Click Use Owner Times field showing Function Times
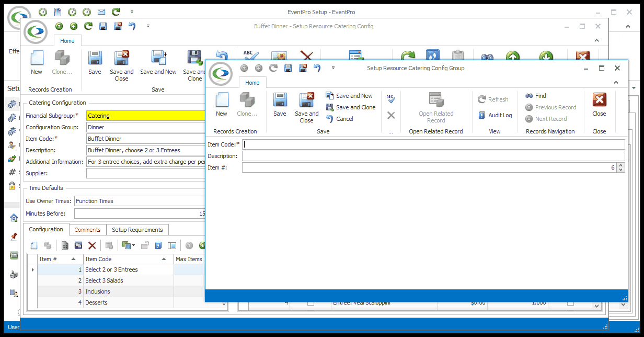Viewport: 644px width, 337px height. [x=140, y=201]
